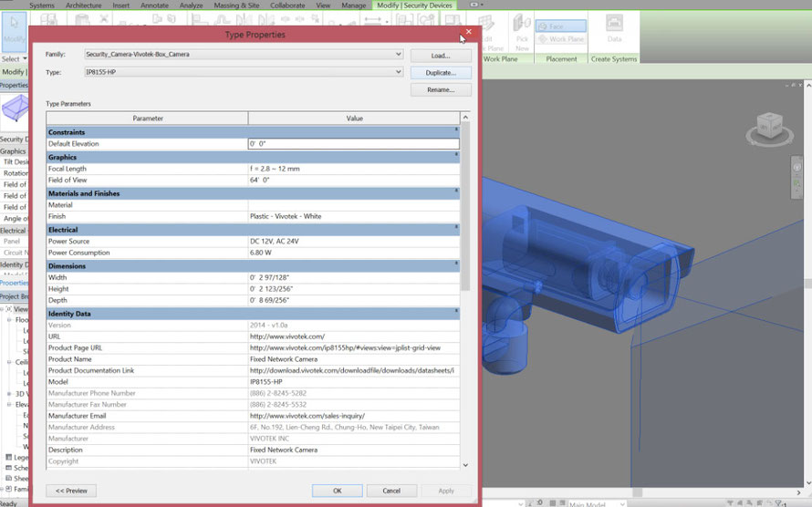The height and width of the screenshot is (507, 812).
Task: Select the Modify | Security Devices tab
Action: [x=414, y=5]
